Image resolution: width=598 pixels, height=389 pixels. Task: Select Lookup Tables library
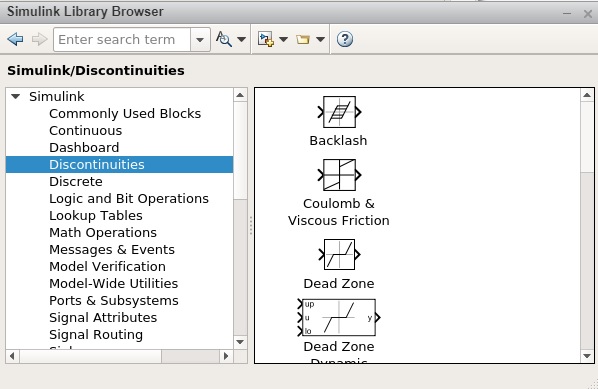point(96,216)
